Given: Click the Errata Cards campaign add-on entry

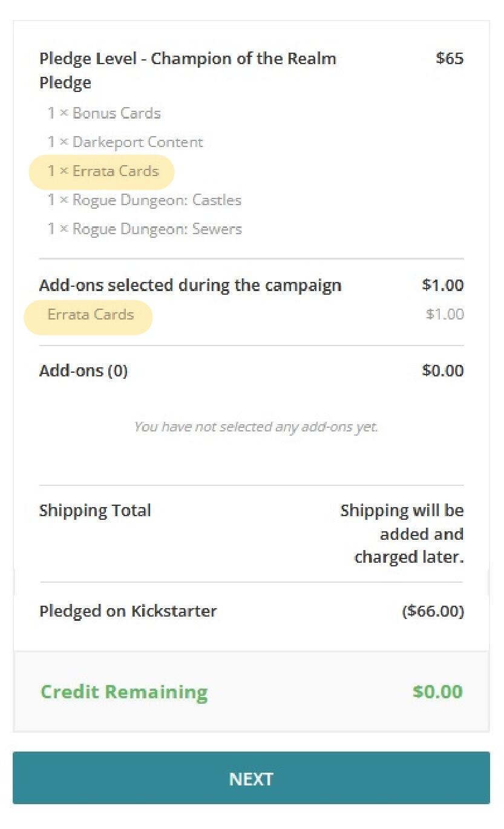Looking at the screenshot, I should click(90, 315).
